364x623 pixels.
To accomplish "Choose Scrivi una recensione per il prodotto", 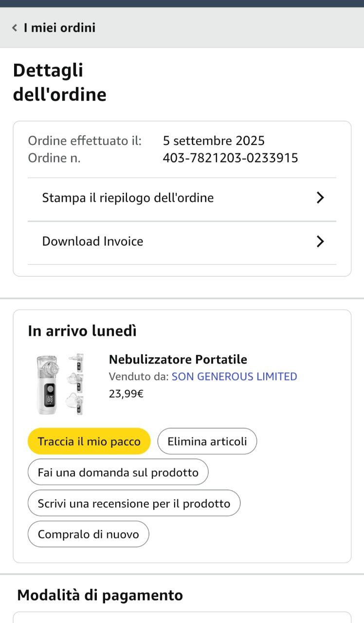I will [x=134, y=503].
